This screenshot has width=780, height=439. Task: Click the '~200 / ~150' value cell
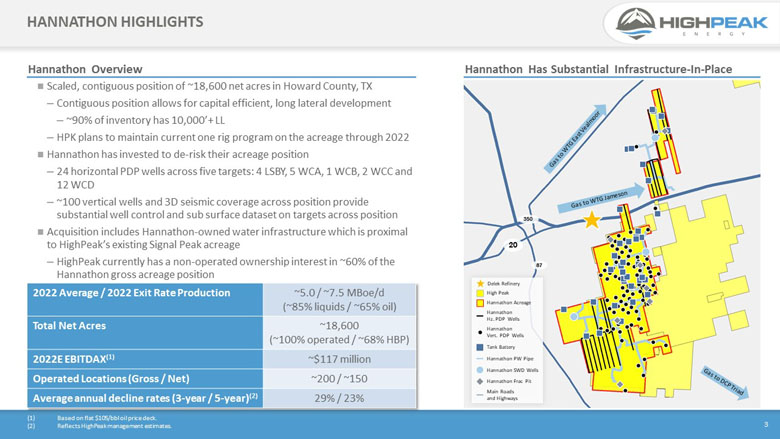point(339,378)
